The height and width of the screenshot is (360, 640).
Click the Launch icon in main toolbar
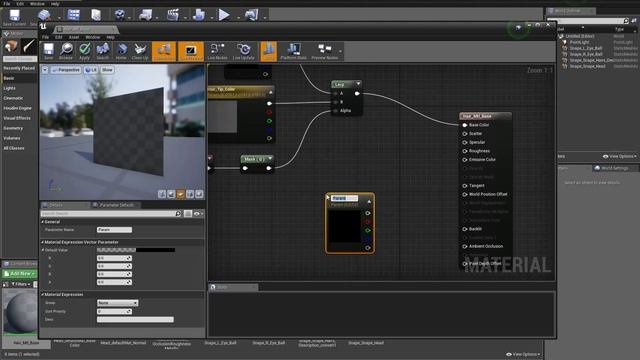pyautogui.click(x=251, y=15)
